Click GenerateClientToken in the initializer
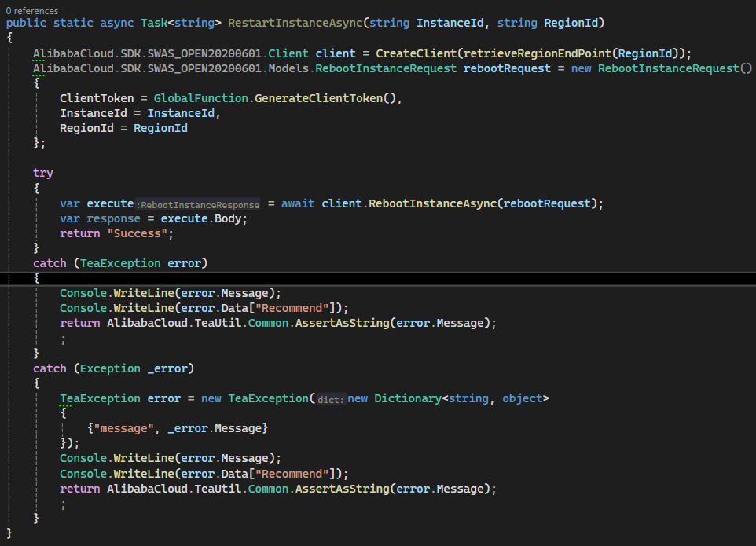 pos(319,98)
